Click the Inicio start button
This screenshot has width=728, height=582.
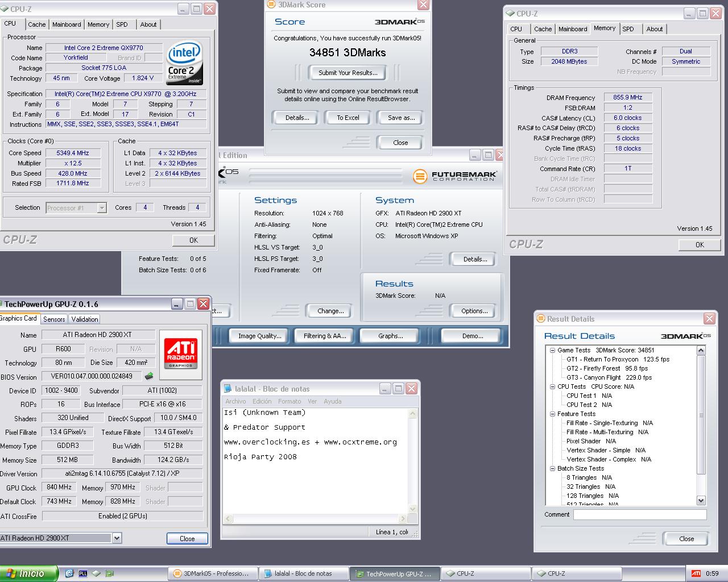28,573
